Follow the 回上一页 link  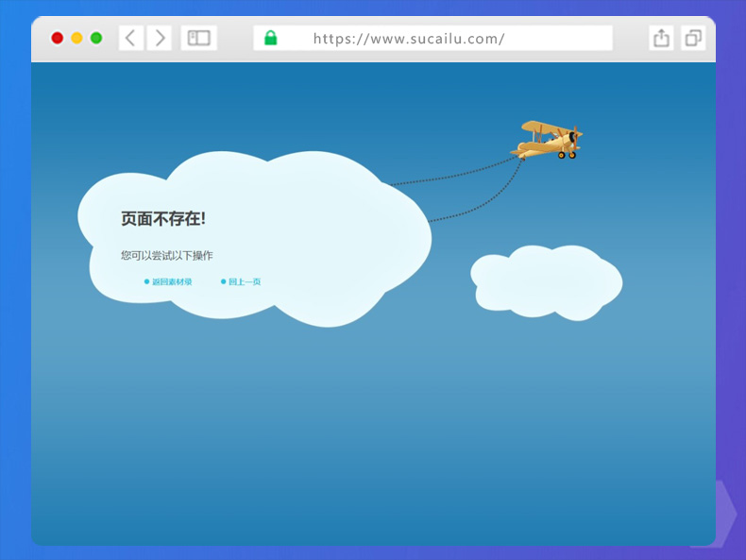point(245,281)
